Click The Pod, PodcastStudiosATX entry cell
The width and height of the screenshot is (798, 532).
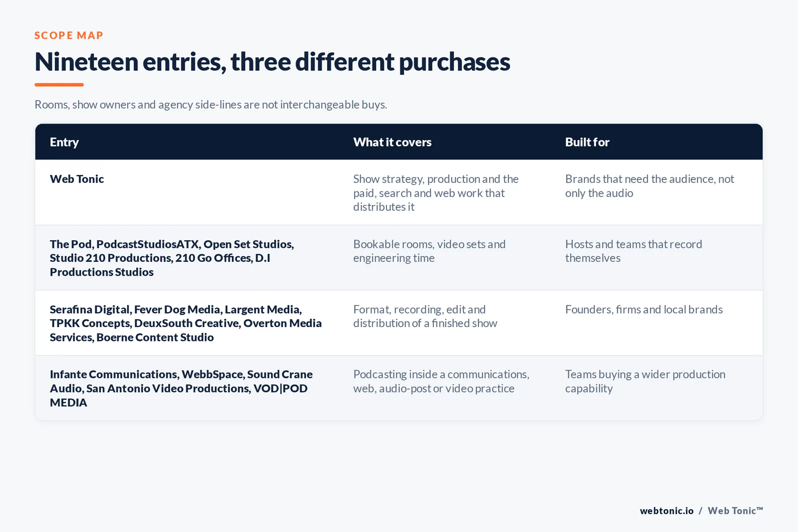click(x=172, y=258)
